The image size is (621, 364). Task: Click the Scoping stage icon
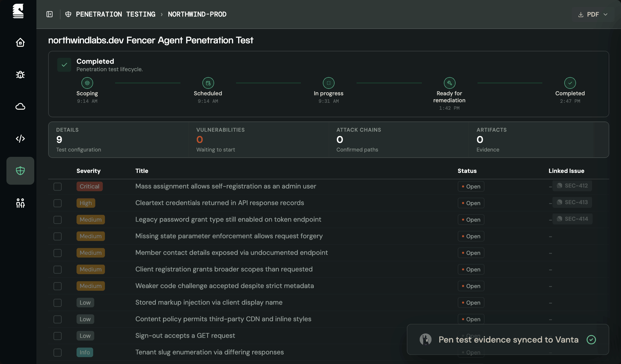[x=87, y=83]
